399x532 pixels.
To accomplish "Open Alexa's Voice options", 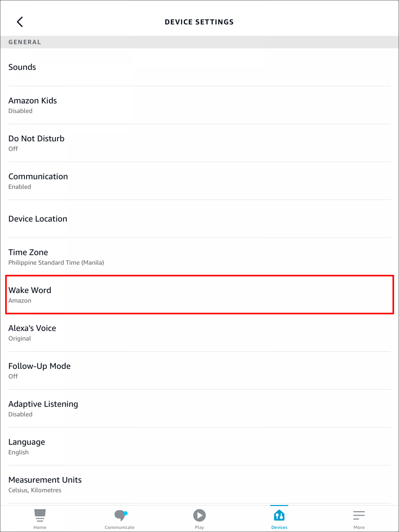I will [199, 332].
